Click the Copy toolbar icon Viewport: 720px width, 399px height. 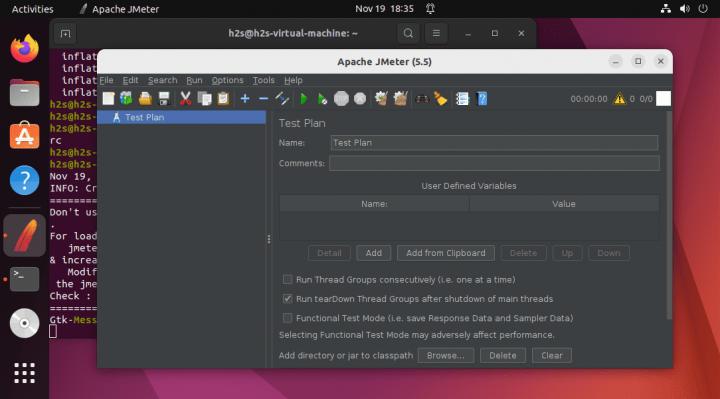(204, 99)
